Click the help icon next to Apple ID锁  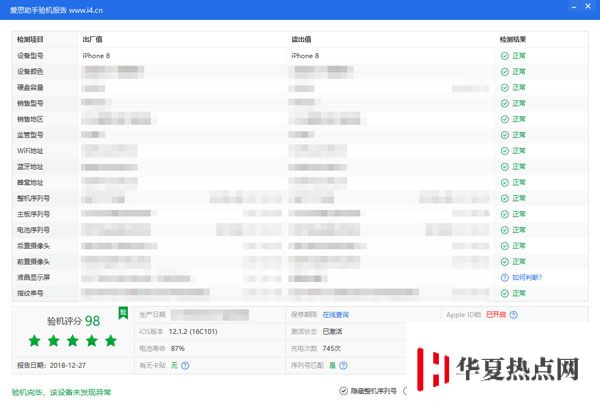[514, 315]
